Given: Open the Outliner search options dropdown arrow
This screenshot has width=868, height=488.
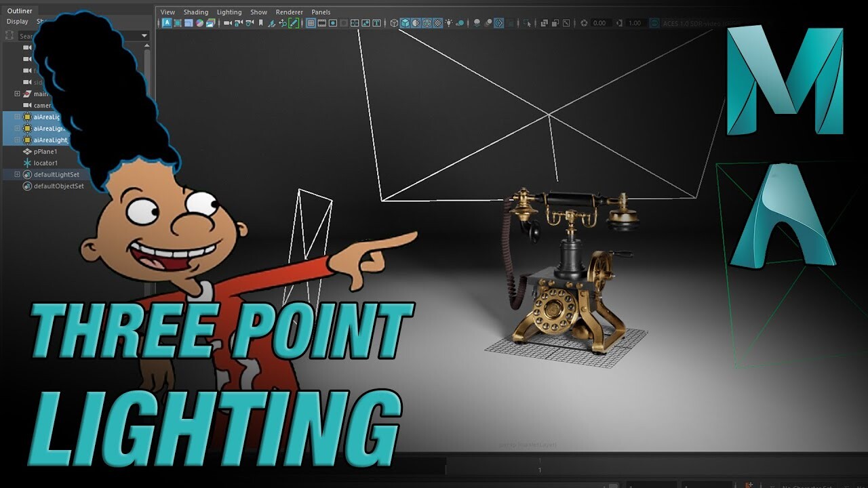Looking at the screenshot, I should point(144,36).
